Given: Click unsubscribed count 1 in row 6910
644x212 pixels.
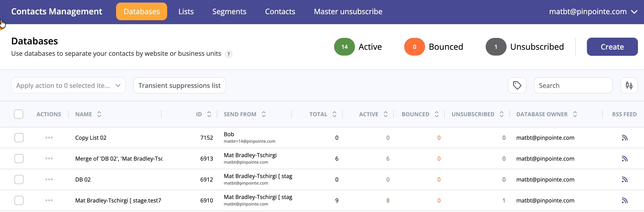Looking at the screenshot, I should pos(504,200).
